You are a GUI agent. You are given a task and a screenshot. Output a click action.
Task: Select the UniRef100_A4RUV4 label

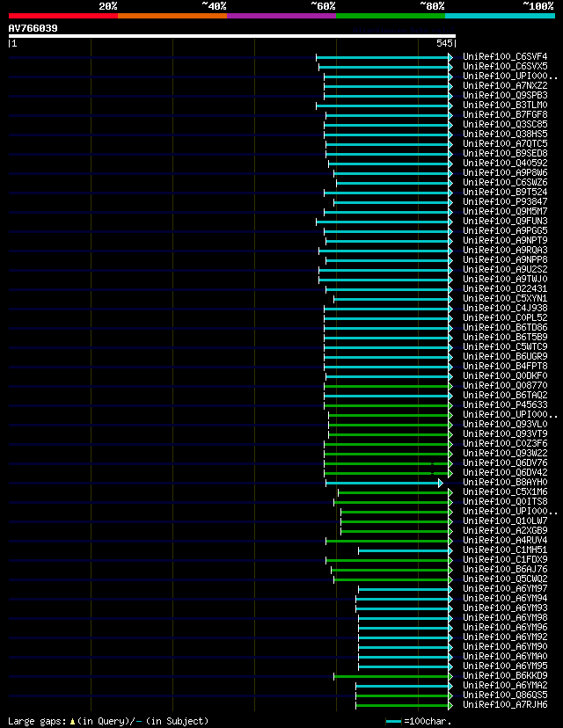505,541
